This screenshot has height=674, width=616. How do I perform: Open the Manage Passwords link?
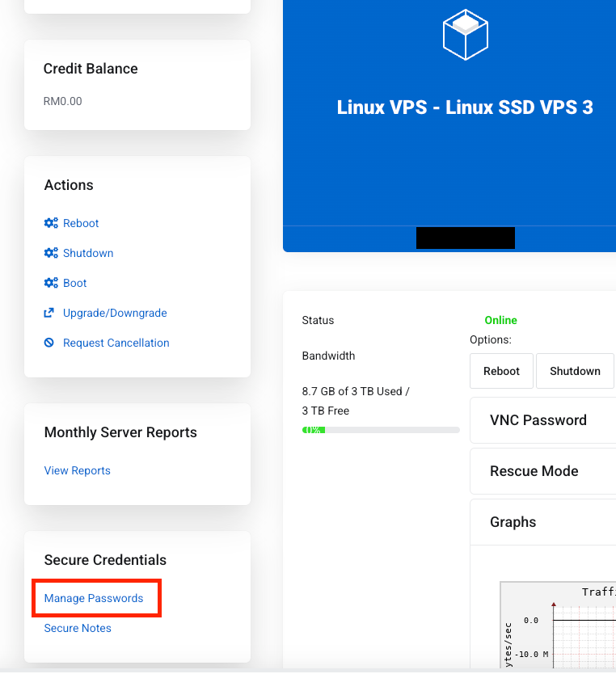(94, 598)
